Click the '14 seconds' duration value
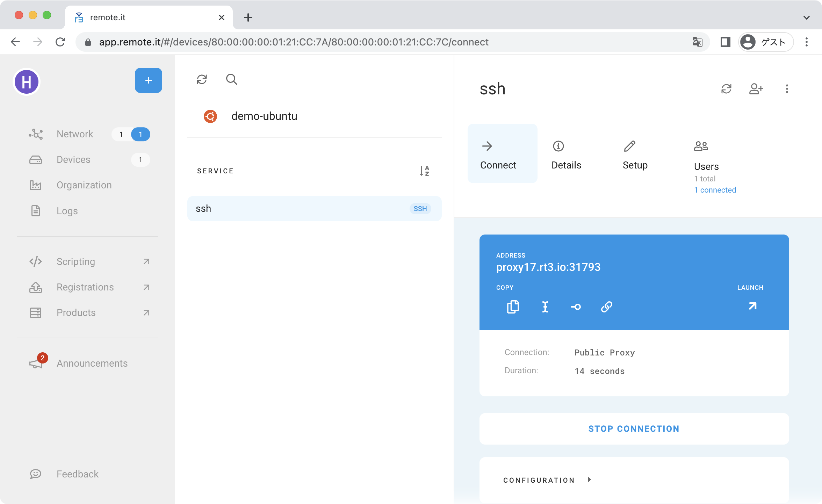Viewport: 822px width, 504px height. [600, 371]
